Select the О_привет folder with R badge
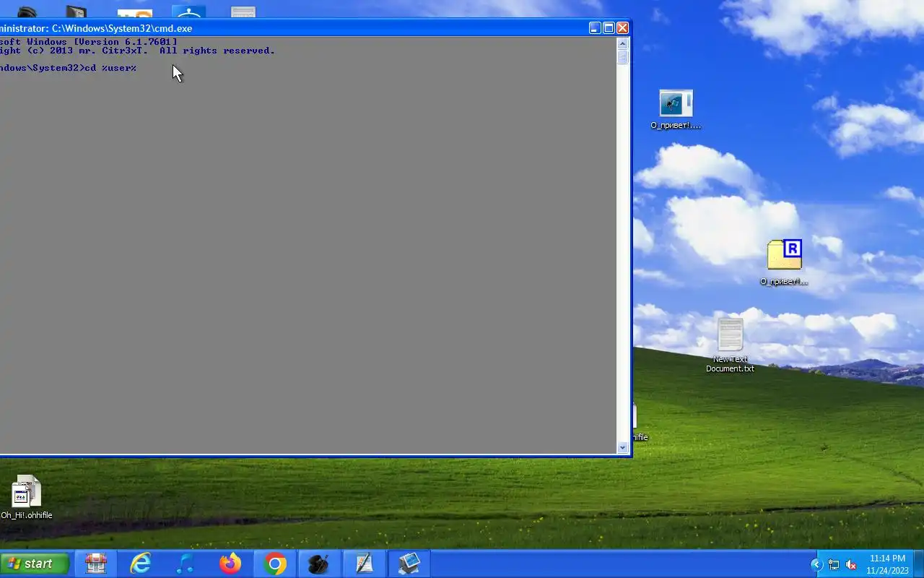Image resolution: width=924 pixels, height=578 pixels. pyautogui.click(x=784, y=262)
